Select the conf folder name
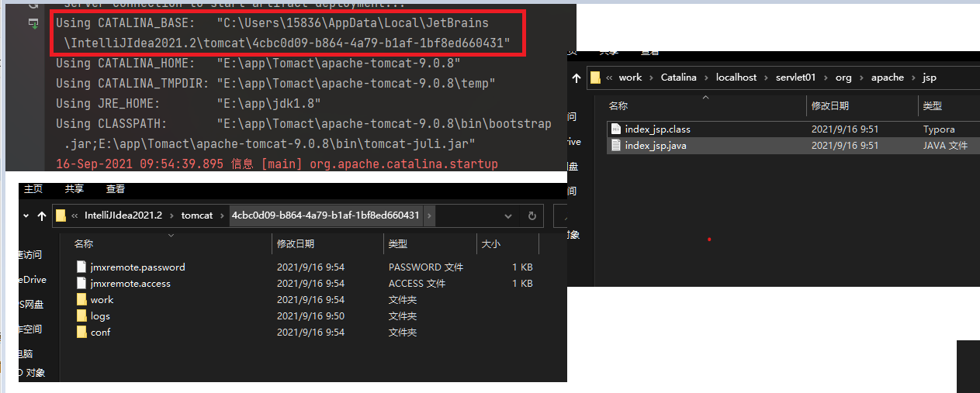This screenshot has height=393, width=980. pos(100,332)
